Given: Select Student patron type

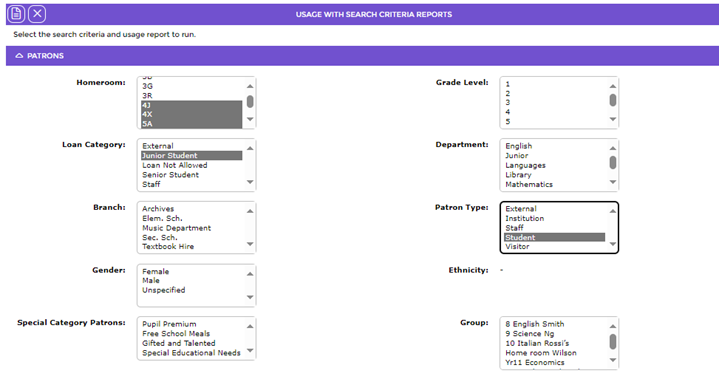Looking at the screenshot, I should 554,237.
